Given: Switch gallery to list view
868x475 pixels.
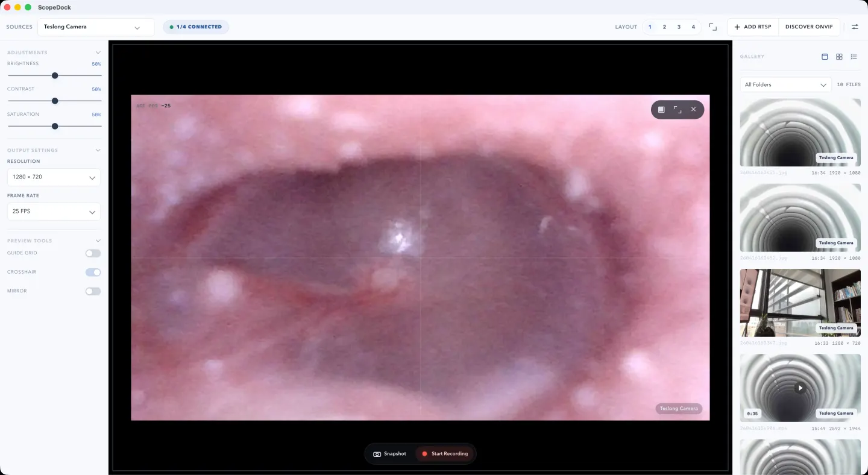Looking at the screenshot, I should click(x=854, y=57).
